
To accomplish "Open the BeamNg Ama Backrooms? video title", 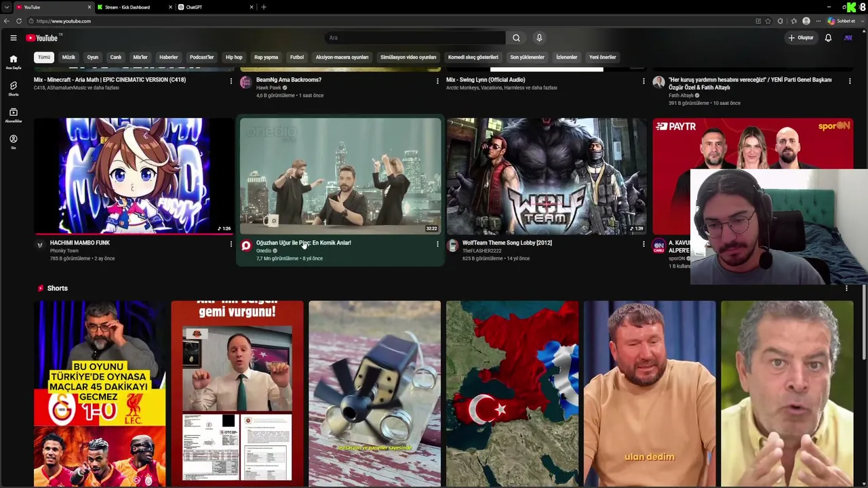I will [289, 80].
